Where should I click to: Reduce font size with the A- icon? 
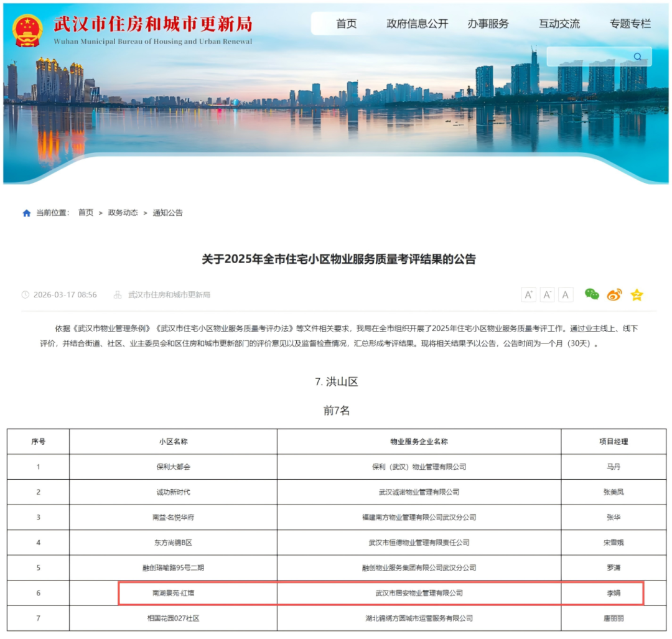pos(546,294)
